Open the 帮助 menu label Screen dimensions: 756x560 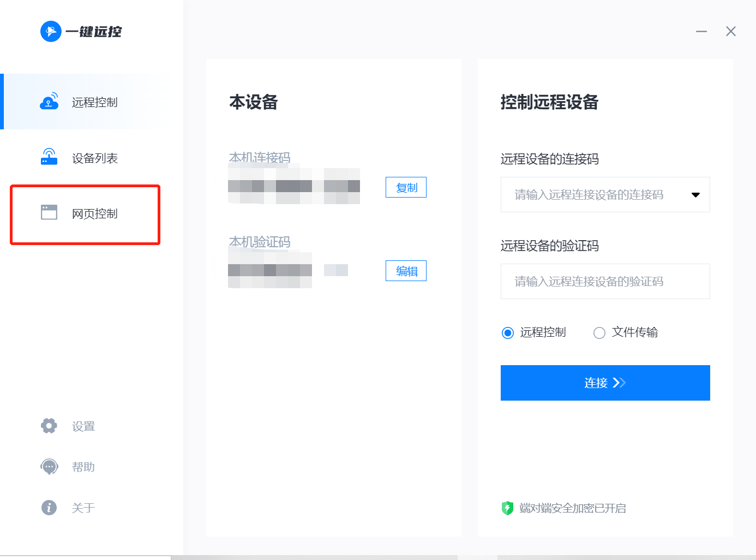click(x=83, y=467)
